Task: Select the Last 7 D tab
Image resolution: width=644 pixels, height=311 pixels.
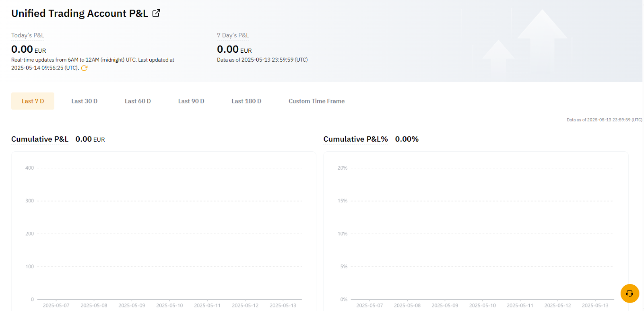Action: [33, 101]
